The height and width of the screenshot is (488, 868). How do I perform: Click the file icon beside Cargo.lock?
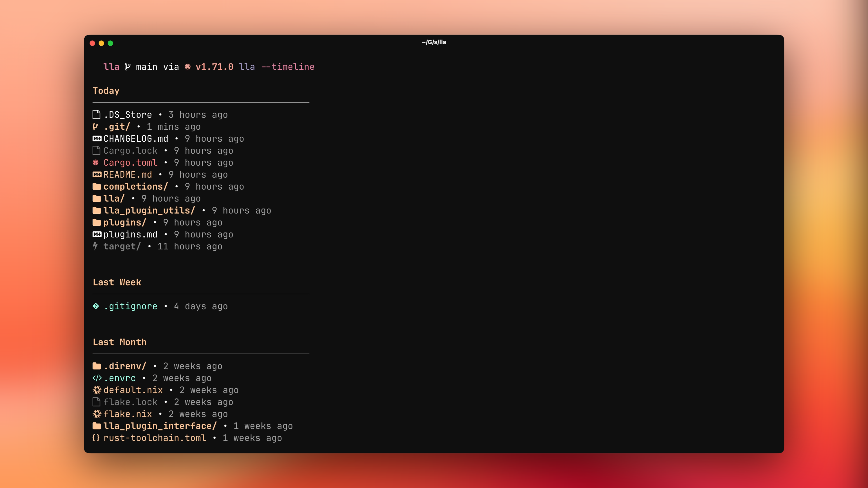point(96,151)
